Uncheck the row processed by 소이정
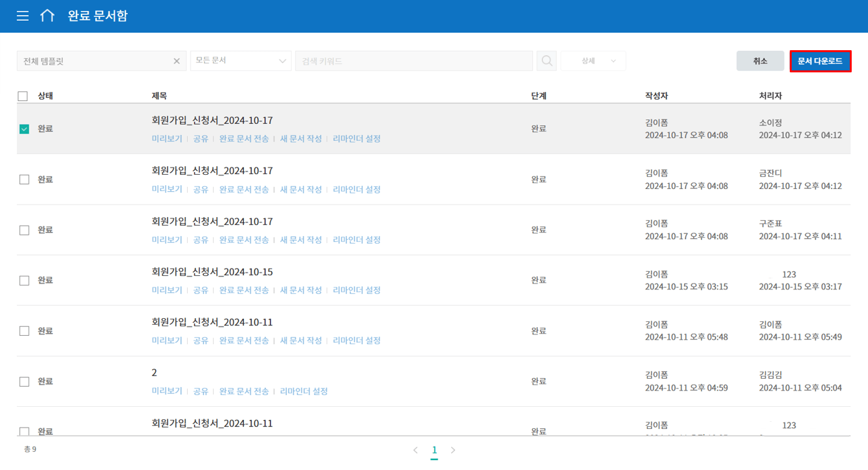This screenshot has height=470, width=868. point(24,129)
